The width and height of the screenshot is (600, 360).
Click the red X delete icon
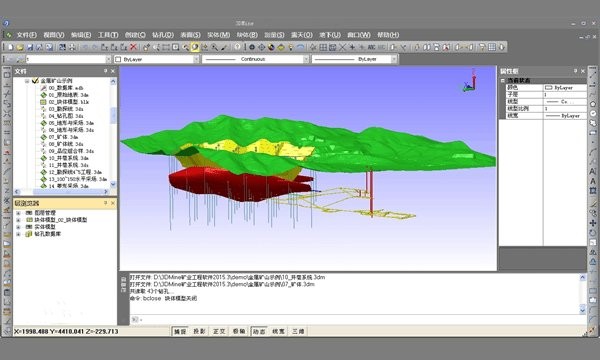133,47
